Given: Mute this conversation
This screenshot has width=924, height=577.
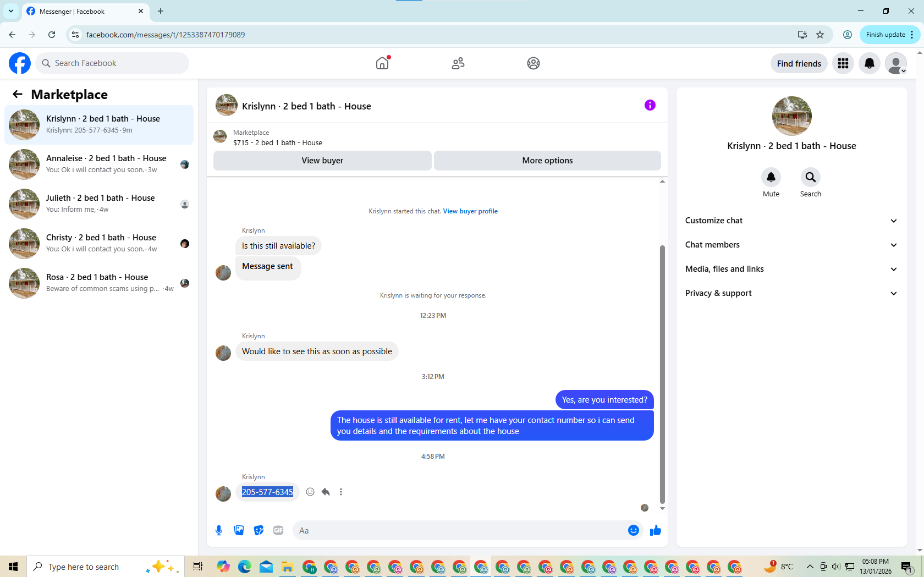Looking at the screenshot, I should pos(771,177).
